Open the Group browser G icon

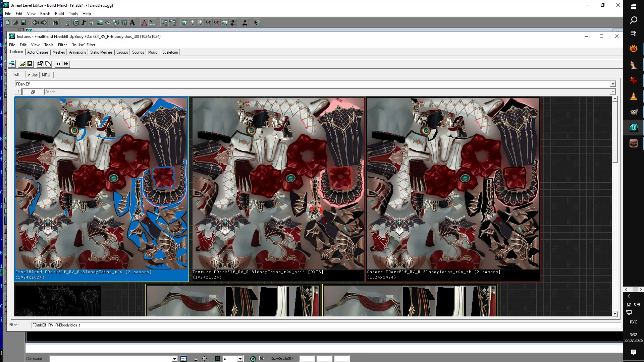pos(76,22)
